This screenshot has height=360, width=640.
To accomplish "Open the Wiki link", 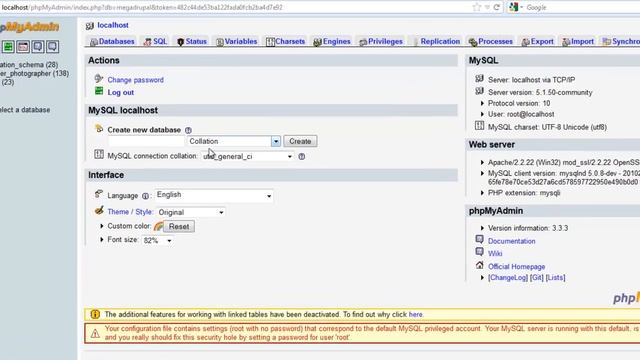I will coord(495,254).
